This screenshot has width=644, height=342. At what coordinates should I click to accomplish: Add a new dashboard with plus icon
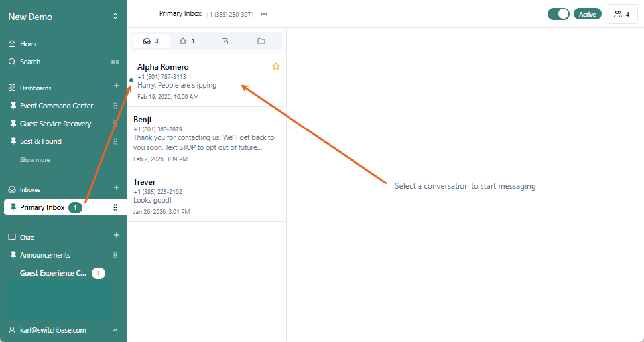point(117,86)
